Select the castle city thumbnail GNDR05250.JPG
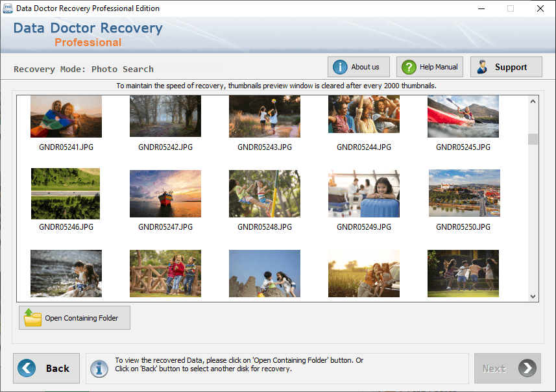Screen dimensions: 556x392 pyautogui.click(x=465, y=193)
